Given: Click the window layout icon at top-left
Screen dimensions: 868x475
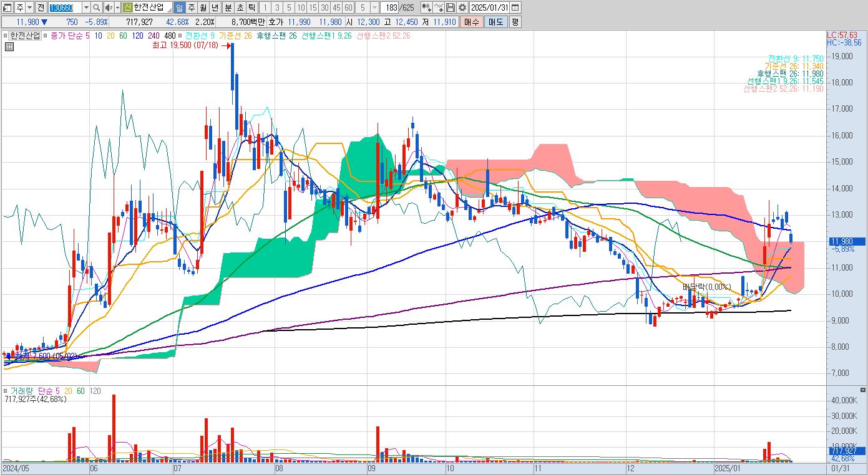Looking at the screenshot, I should (7, 7).
